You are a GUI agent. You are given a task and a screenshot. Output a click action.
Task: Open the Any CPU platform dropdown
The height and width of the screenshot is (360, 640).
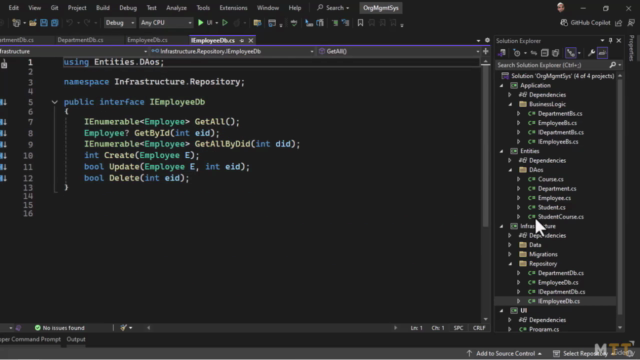tap(166, 23)
